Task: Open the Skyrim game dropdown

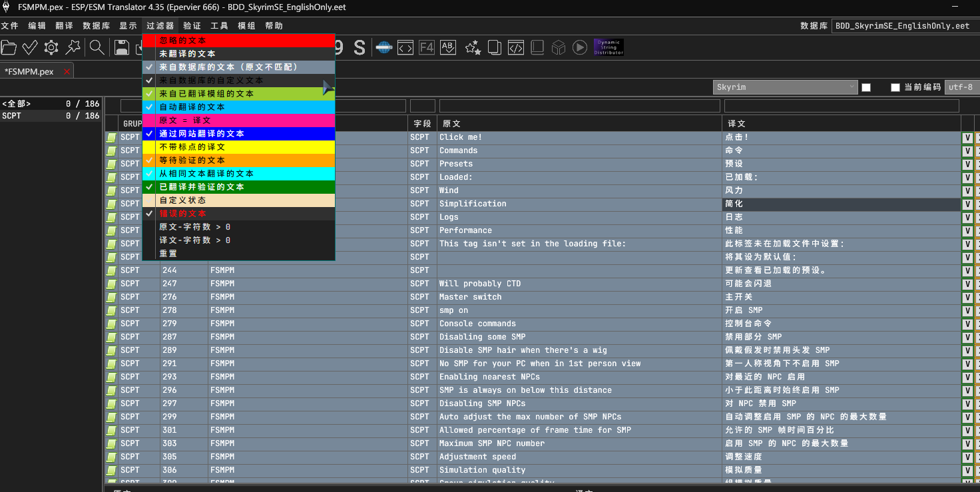Action: coord(786,87)
